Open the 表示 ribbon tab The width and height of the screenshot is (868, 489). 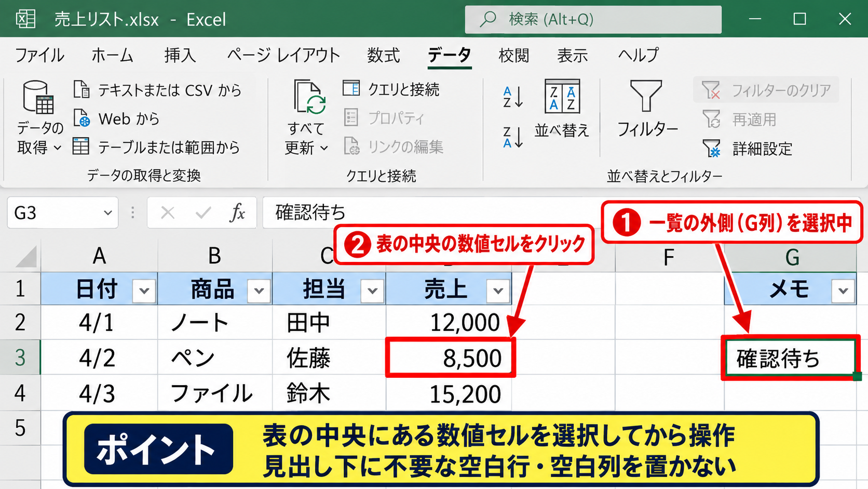(572, 55)
